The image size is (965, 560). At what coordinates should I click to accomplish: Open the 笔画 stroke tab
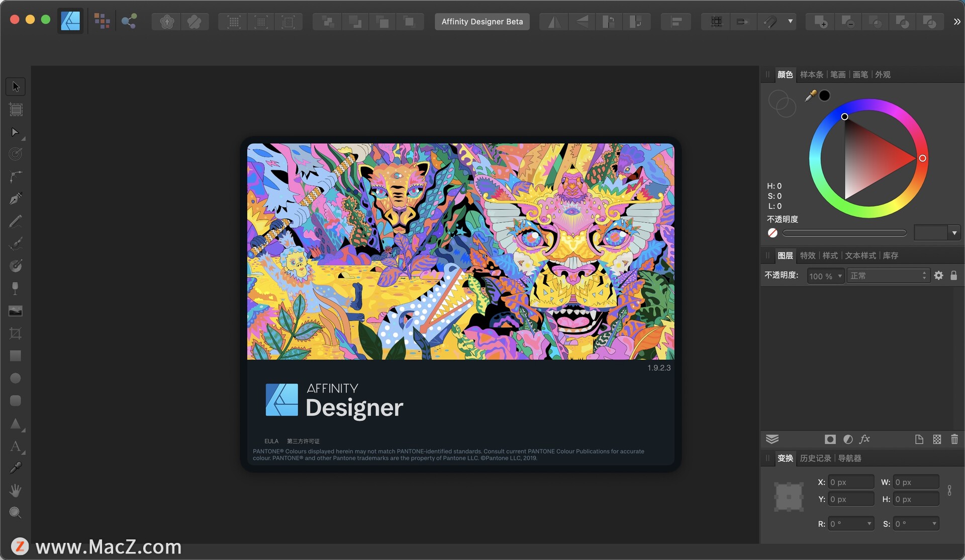(838, 74)
